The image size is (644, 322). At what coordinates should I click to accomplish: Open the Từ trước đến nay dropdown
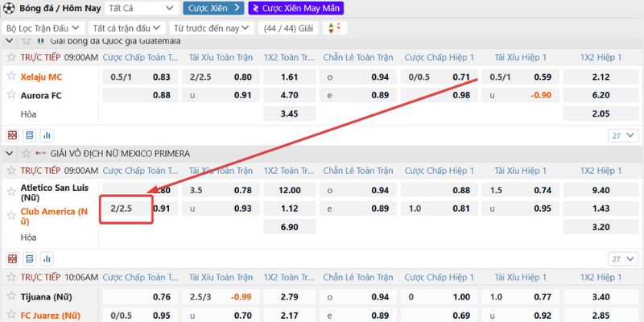tap(213, 28)
